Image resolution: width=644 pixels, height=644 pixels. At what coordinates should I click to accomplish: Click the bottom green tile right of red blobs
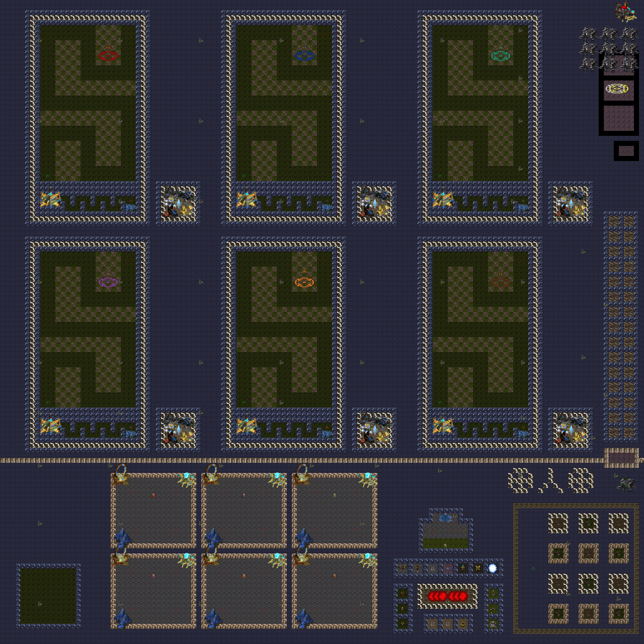tap(493, 623)
